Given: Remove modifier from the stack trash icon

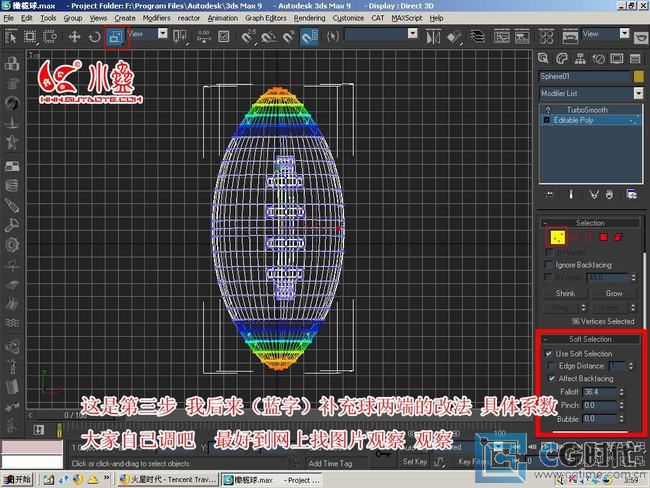Looking at the screenshot, I should 609,194.
